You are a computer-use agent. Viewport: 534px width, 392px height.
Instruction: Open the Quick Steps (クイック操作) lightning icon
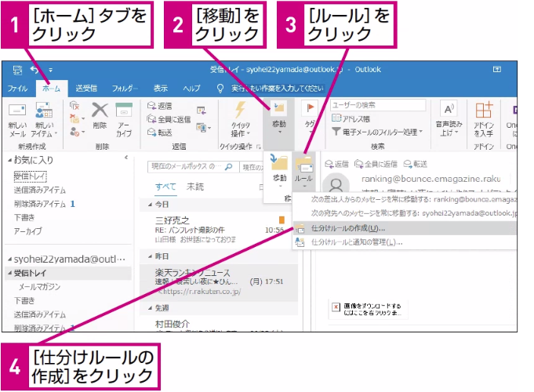click(x=241, y=110)
